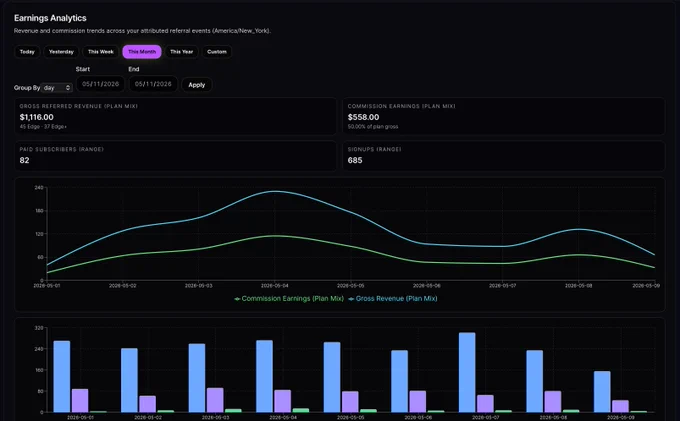Image resolution: width=680 pixels, height=421 pixels.
Task: Click the blue bar for 2026-05-01
Action: click(x=62, y=376)
